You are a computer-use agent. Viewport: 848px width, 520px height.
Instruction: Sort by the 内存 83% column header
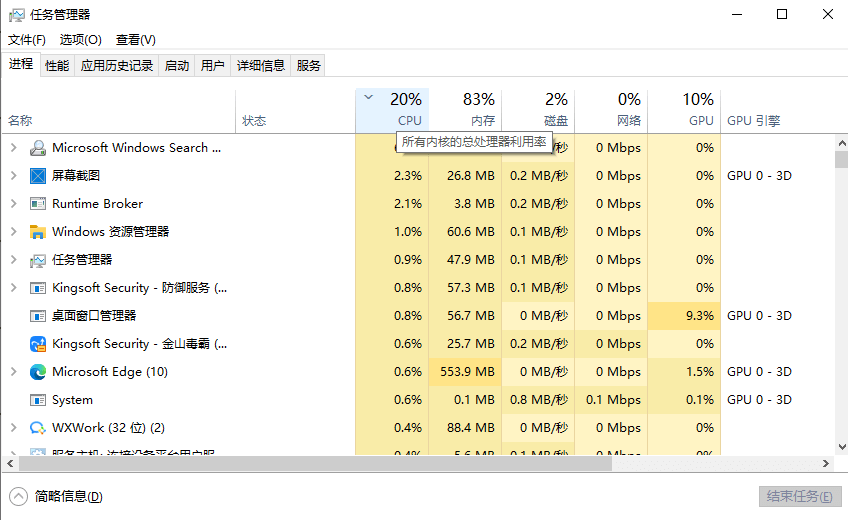pos(465,111)
